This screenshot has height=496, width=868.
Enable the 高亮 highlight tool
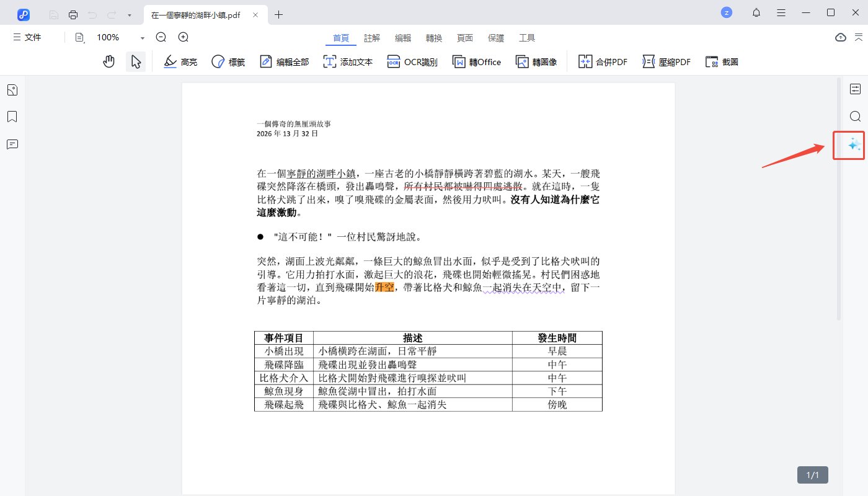180,61
